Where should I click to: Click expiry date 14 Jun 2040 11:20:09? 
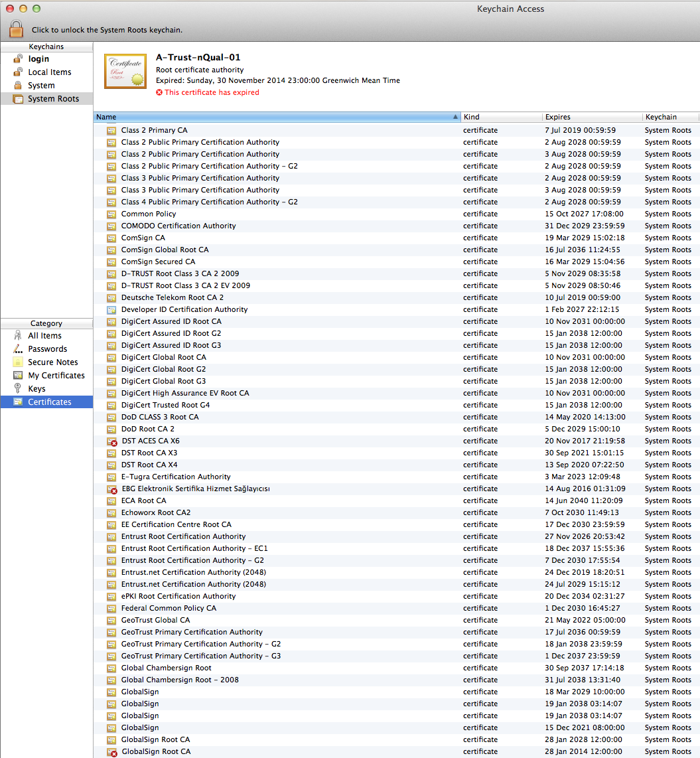coord(584,501)
